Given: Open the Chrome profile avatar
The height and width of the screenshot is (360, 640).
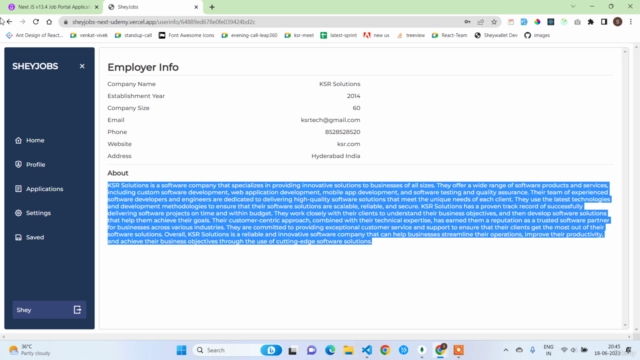Looking at the screenshot, I should [618, 22].
